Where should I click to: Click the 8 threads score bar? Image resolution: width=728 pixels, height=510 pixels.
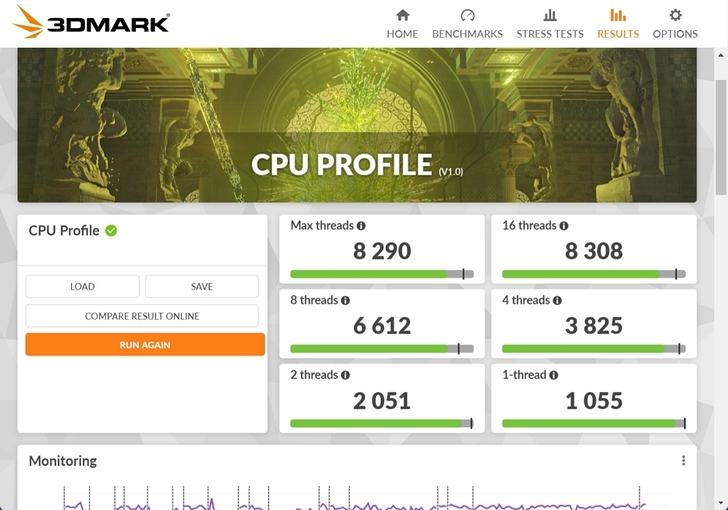382,349
